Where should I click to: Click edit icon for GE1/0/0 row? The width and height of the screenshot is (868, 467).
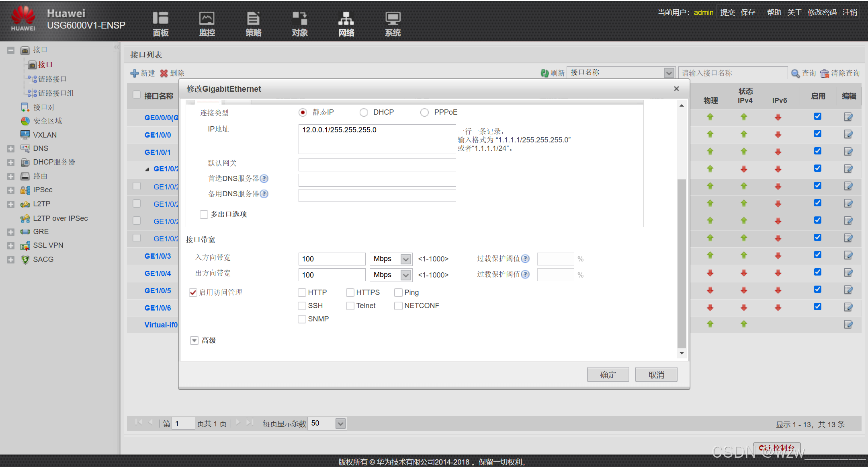pos(848,134)
